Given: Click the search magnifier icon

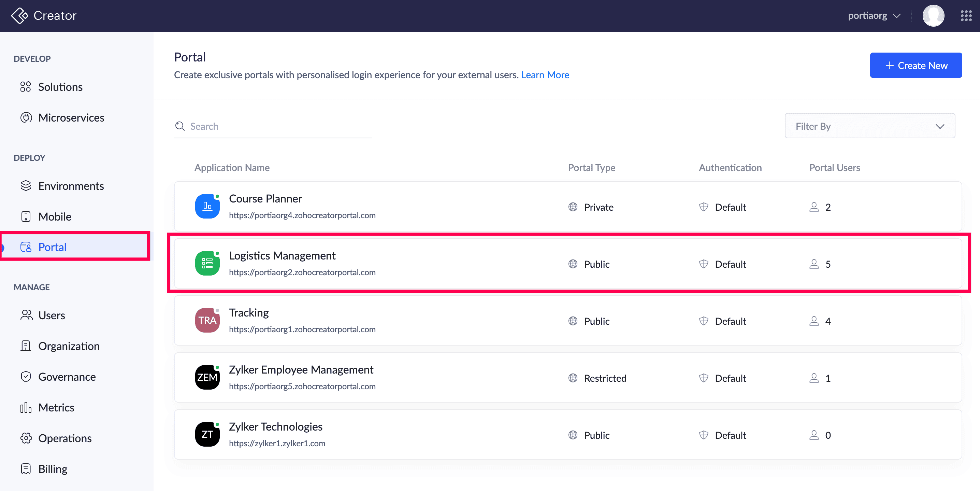Looking at the screenshot, I should click(x=179, y=126).
